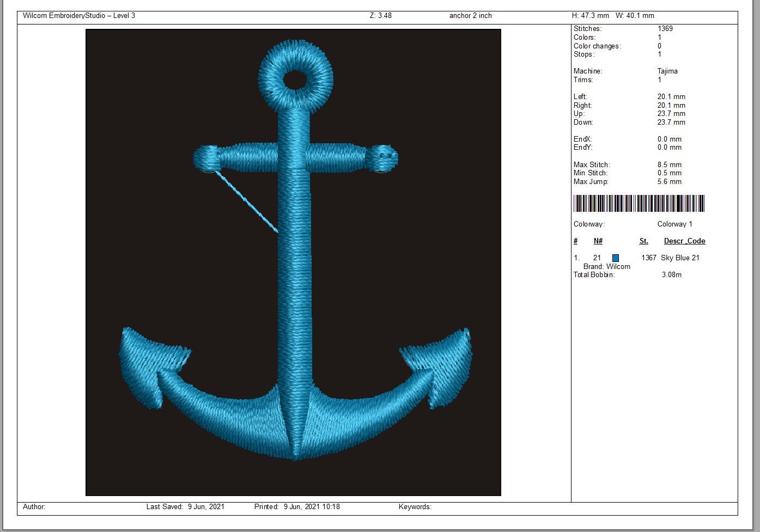This screenshot has width=760, height=532.
Task: Click the Sky Blue color swatch
Action: (616, 258)
